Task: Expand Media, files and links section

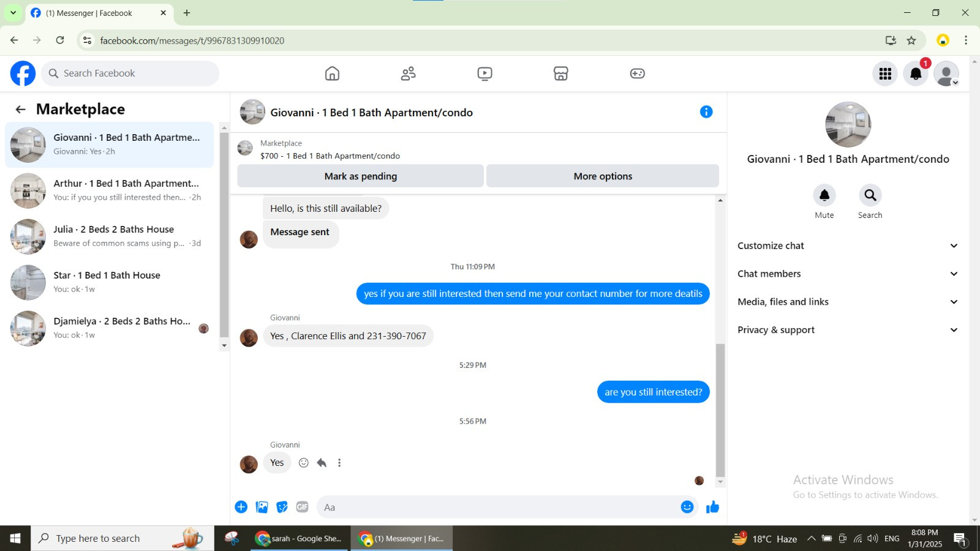Action: point(848,302)
